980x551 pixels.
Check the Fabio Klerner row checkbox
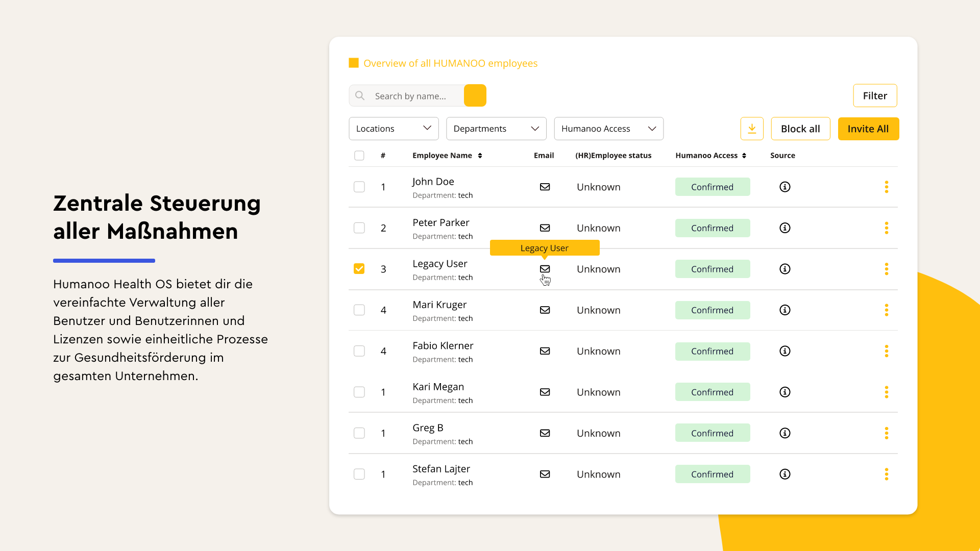[359, 351]
